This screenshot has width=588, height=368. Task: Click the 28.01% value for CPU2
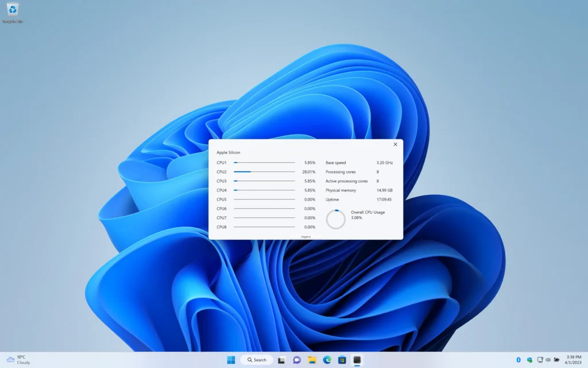pyautogui.click(x=308, y=171)
